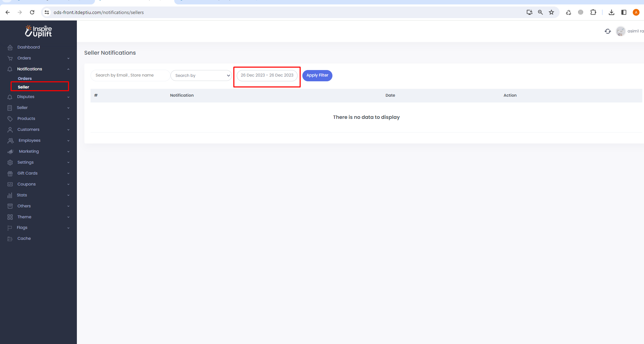Viewport: 644px width, 344px height.
Task: Open the Search by dropdown
Action: [x=201, y=75]
